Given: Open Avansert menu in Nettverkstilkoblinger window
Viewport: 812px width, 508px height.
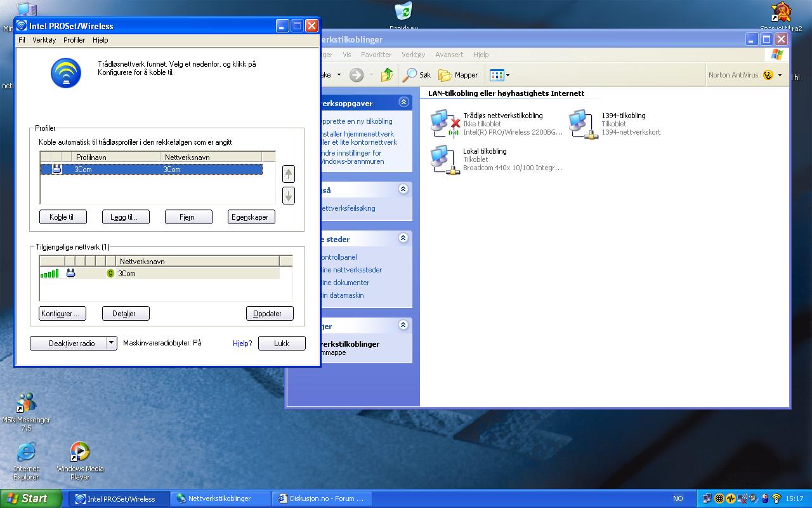Looking at the screenshot, I should (x=449, y=55).
